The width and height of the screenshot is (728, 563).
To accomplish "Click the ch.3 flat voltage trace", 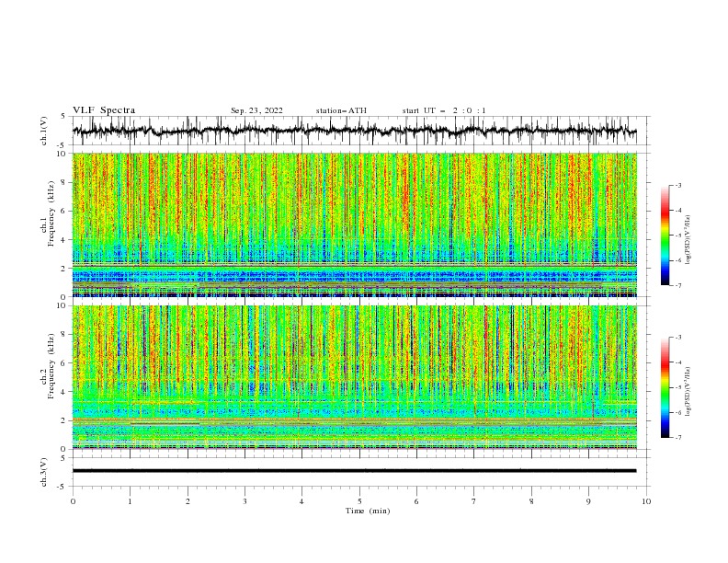I will (x=354, y=471).
